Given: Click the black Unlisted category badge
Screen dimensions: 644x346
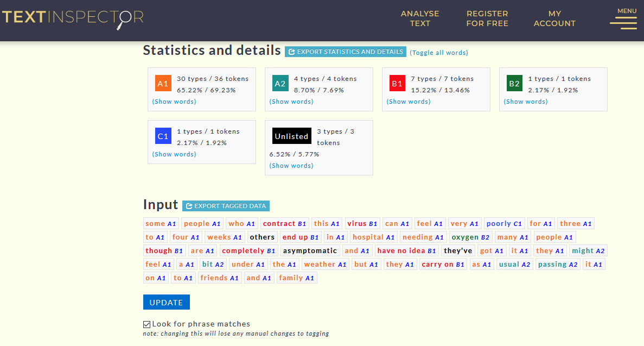Looking at the screenshot, I should 291,136.
